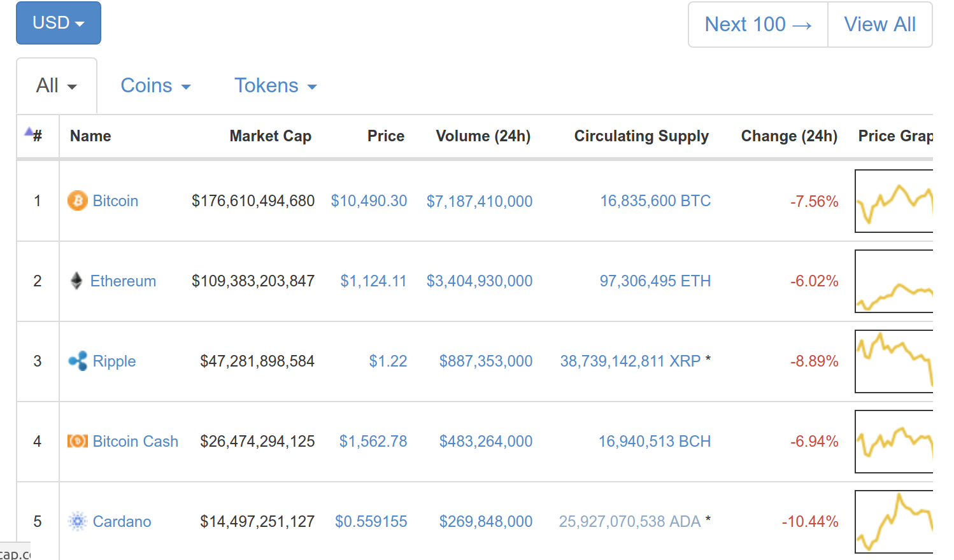Click the Price Graph column header

click(x=895, y=136)
